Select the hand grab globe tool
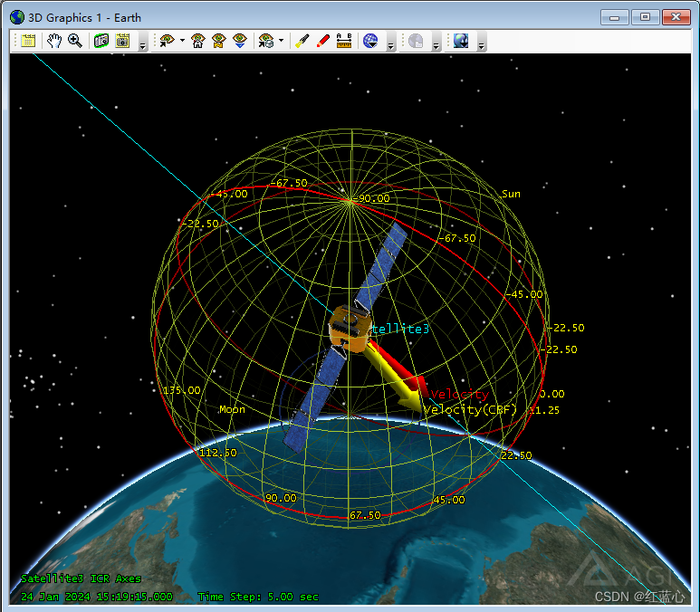The height and width of the screenshot is (612, 700). pyautogui.click(x=54, y=41)
